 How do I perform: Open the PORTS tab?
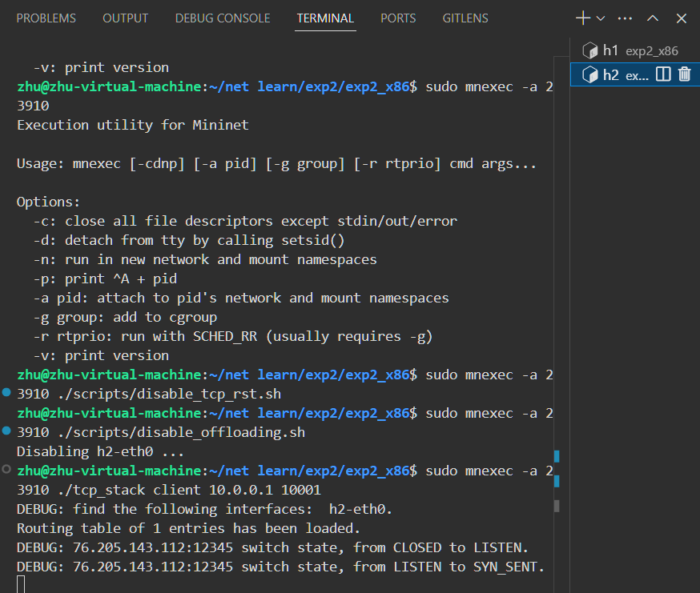click(x=398, y=18)
